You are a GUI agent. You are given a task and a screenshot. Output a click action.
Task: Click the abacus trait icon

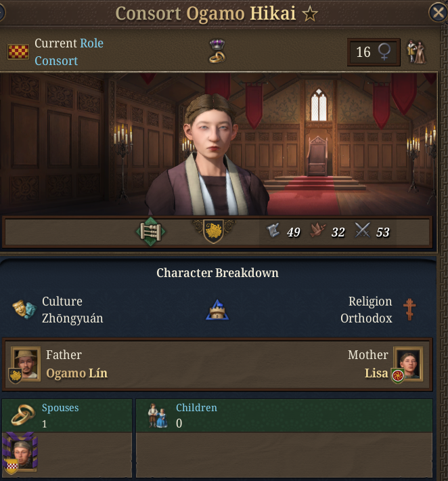150,232
